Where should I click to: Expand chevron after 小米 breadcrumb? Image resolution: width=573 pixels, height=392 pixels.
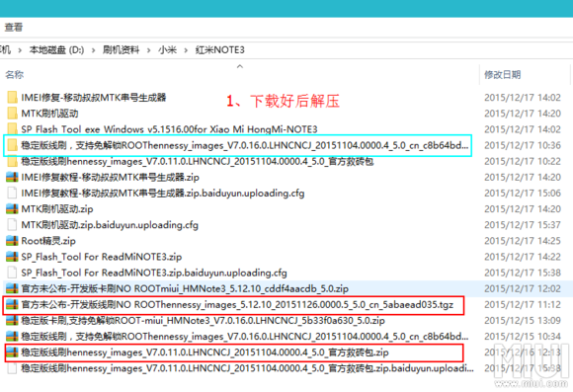click(186, 50)
